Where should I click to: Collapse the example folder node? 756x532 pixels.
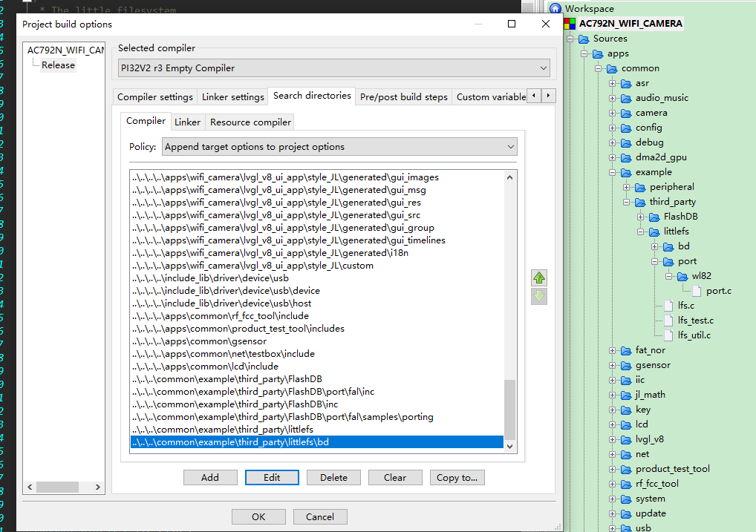(613, 173)
